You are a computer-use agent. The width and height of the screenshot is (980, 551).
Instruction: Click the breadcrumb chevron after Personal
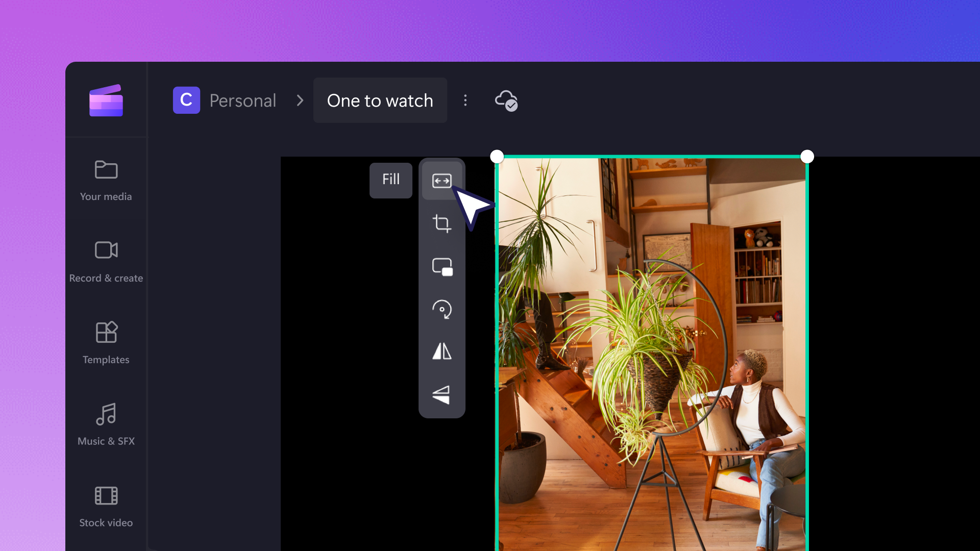(300, 101)
